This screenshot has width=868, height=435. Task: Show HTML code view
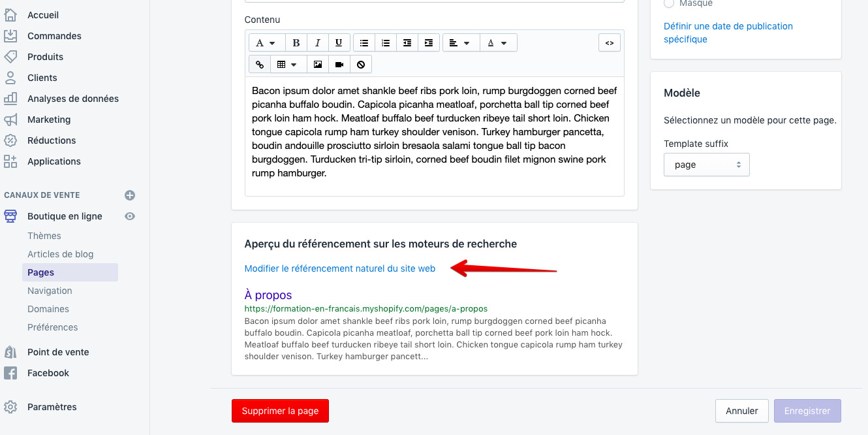coord(610,43)
